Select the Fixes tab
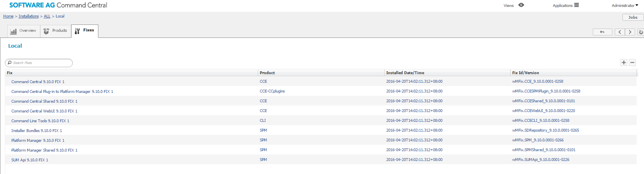This screenshot has height=174, width=644. coord(85,31)
